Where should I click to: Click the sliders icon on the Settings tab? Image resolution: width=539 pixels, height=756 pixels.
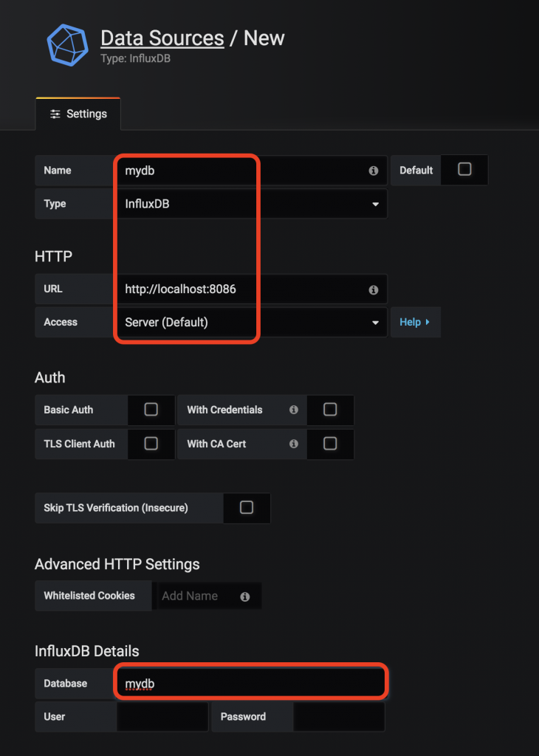(55, 114)
